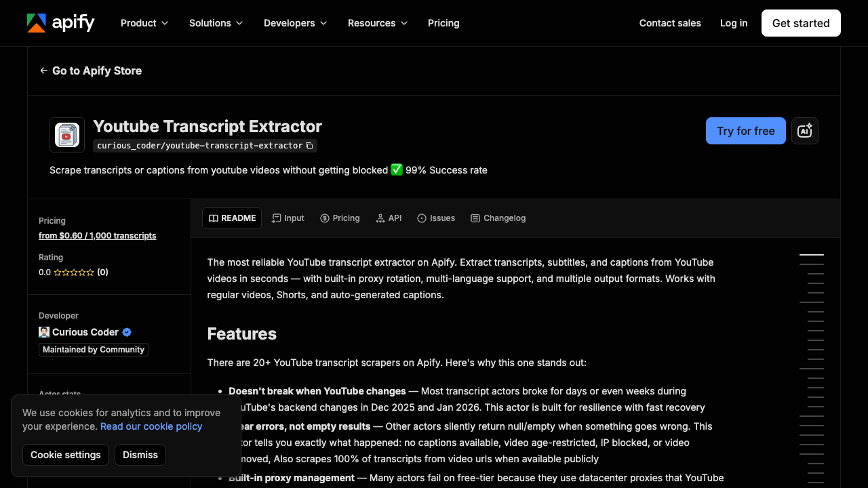
Task: Open the Issues tab
Action: 436,218
